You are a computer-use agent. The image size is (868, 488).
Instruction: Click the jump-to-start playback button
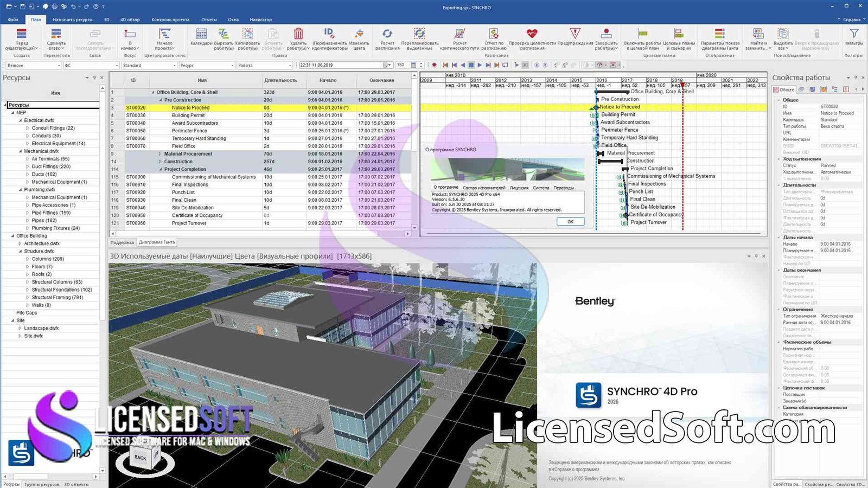point(445,65)
